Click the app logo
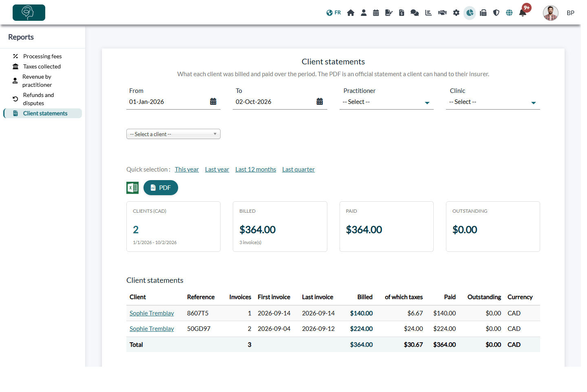Screen dimensions: 587x392 pos(29,13)
